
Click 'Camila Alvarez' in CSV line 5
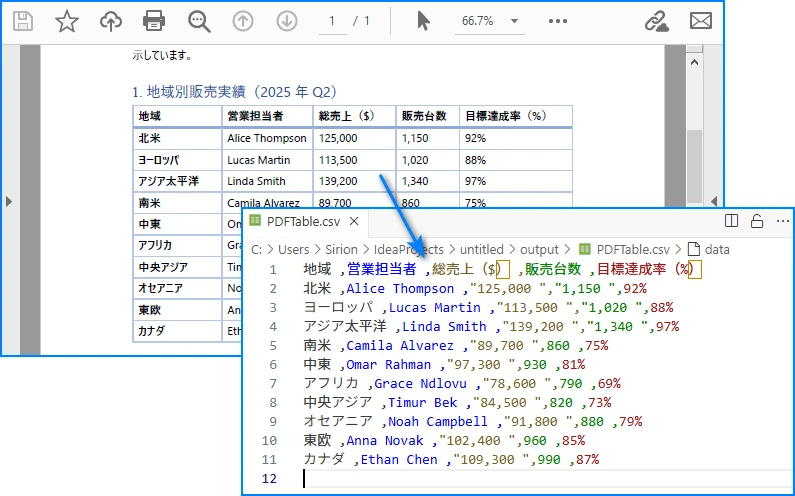[400, 345]
